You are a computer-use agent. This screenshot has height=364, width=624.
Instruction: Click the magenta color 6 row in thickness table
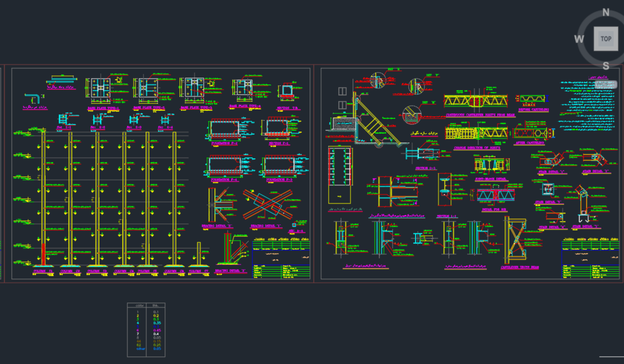tap(146, 330)
